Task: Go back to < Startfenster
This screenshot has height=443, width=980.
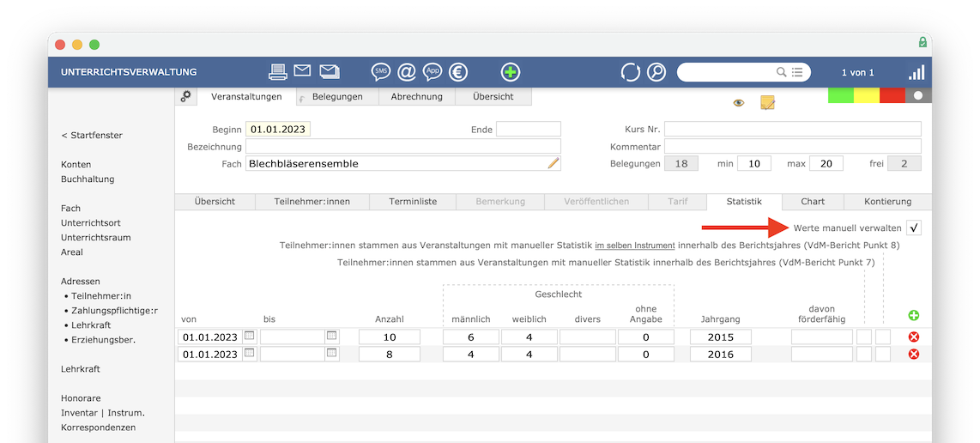Action: click(92, 135)
